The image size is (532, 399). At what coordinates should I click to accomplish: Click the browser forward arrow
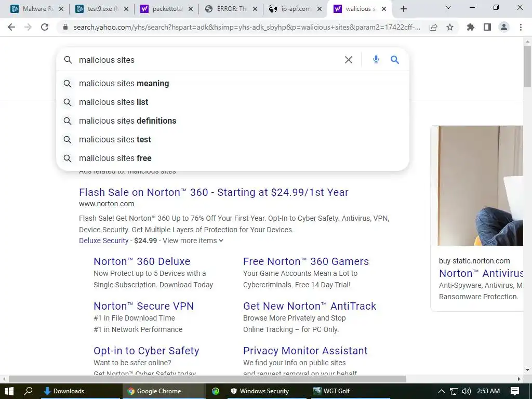(28, 27)
